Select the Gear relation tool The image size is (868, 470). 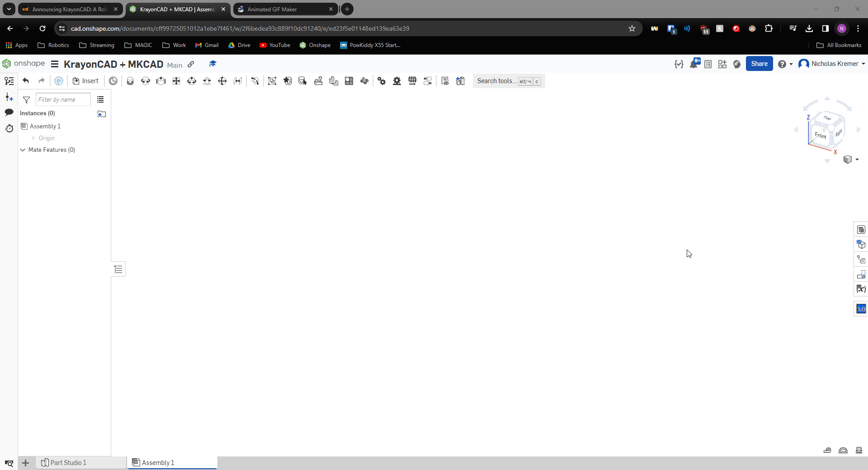[x=382, y=81]
